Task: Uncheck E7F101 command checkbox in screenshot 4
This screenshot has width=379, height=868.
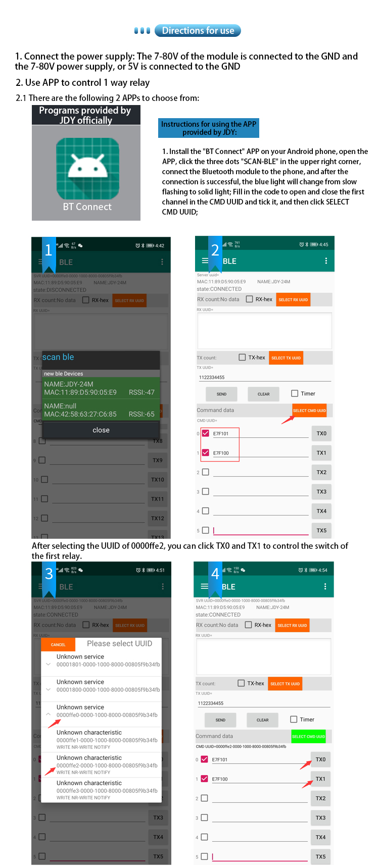Action: [204, 759]
